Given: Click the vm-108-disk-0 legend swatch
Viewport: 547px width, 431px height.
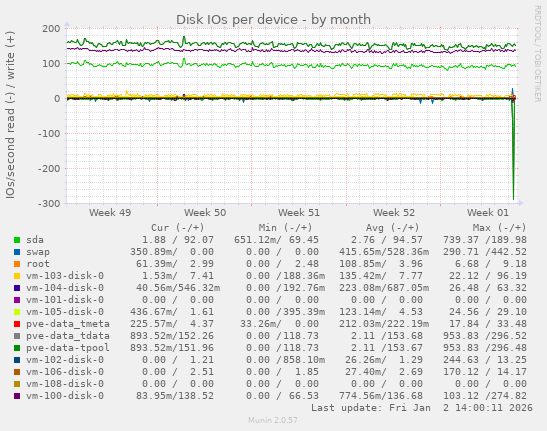Looking at the screenshot, I should (17, 384).
